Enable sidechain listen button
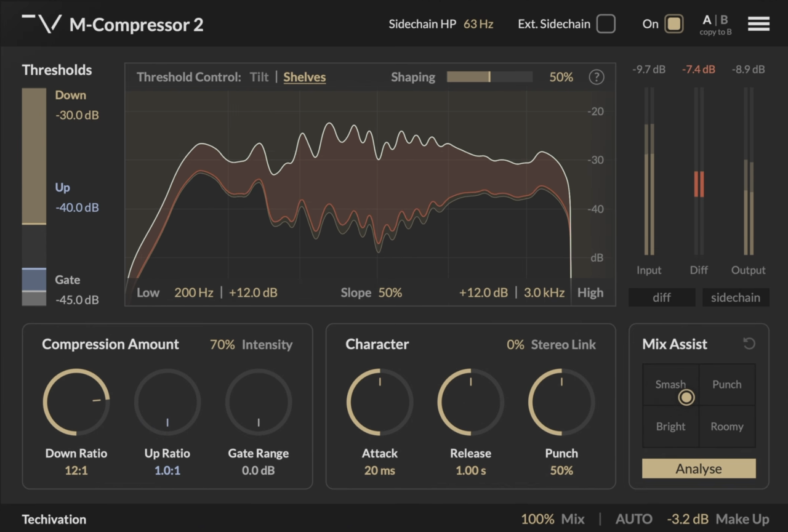 click(x=736, y=297)
